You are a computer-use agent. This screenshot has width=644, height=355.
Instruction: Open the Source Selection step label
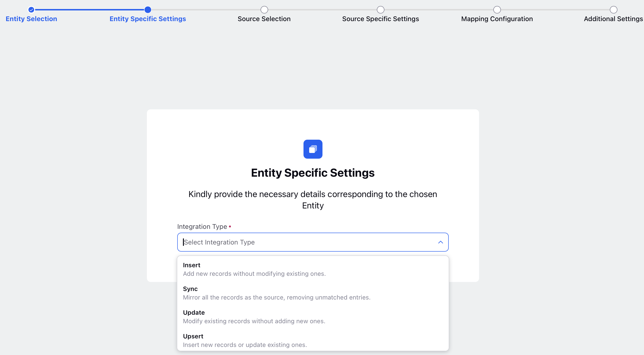[x=264, y=19]
